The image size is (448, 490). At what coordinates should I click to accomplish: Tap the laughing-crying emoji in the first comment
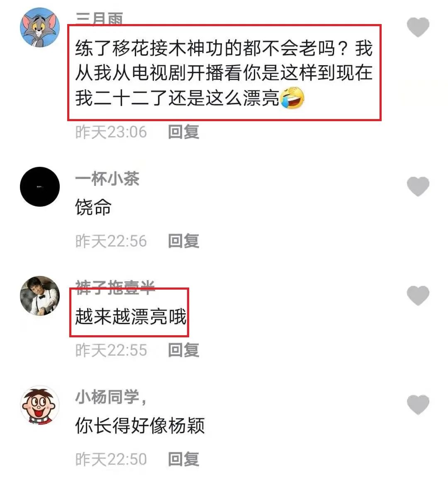[292, 98]
